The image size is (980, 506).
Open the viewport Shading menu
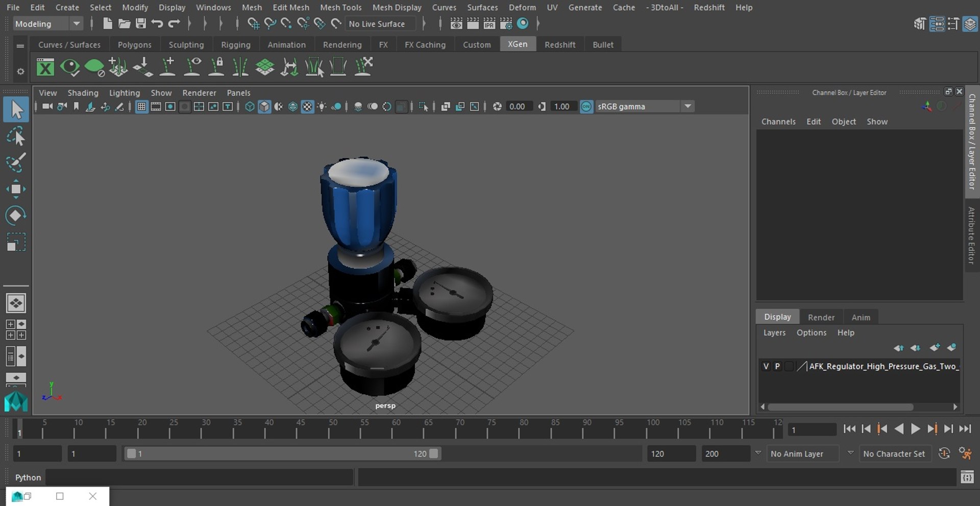click(83, 92)
